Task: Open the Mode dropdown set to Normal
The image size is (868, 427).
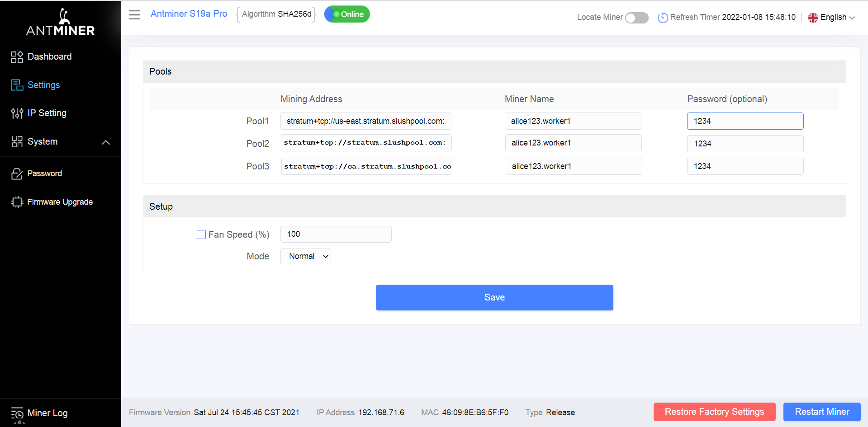Action: click(x=306, y=256)
